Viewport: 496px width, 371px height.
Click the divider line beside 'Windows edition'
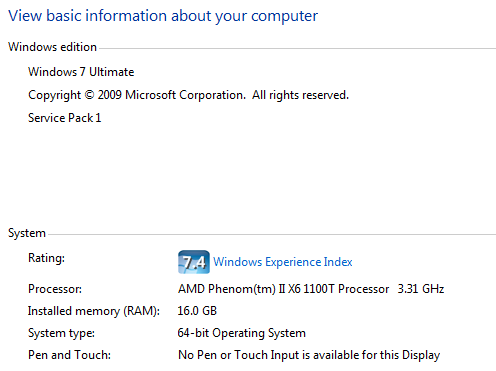pos(297,49)
